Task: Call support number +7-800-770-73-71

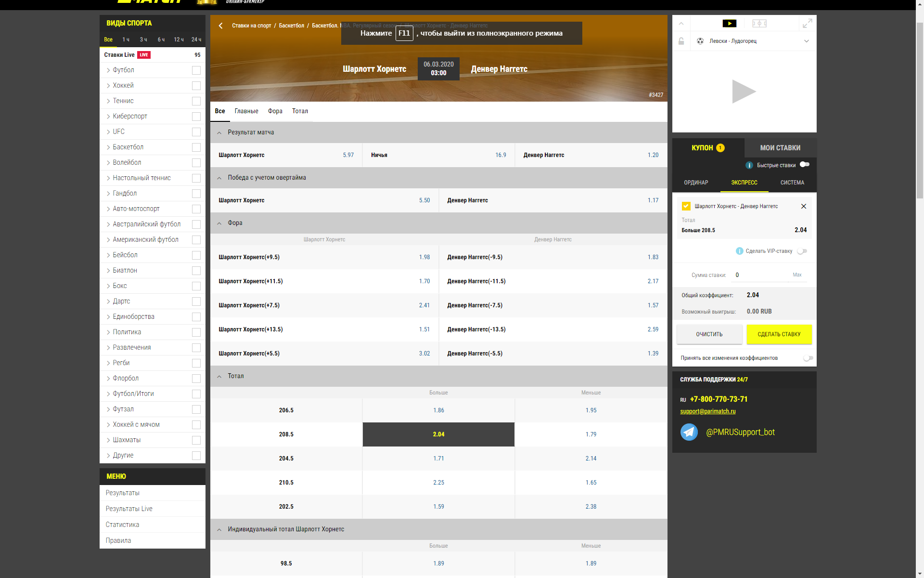Action: (x=719, y=399)
